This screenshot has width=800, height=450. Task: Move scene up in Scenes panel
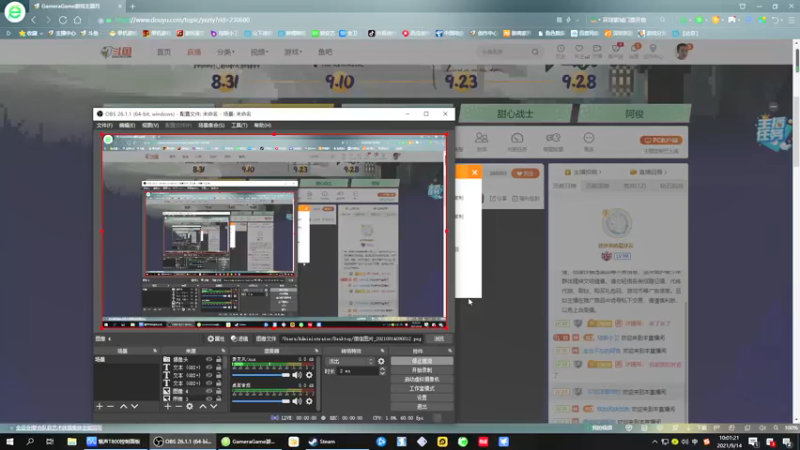(123, 406)
